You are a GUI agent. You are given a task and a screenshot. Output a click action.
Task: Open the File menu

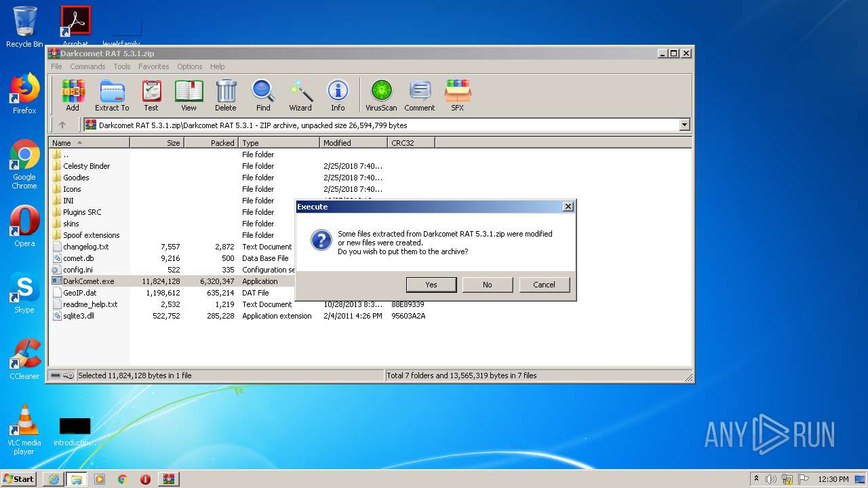coord(56,66)
